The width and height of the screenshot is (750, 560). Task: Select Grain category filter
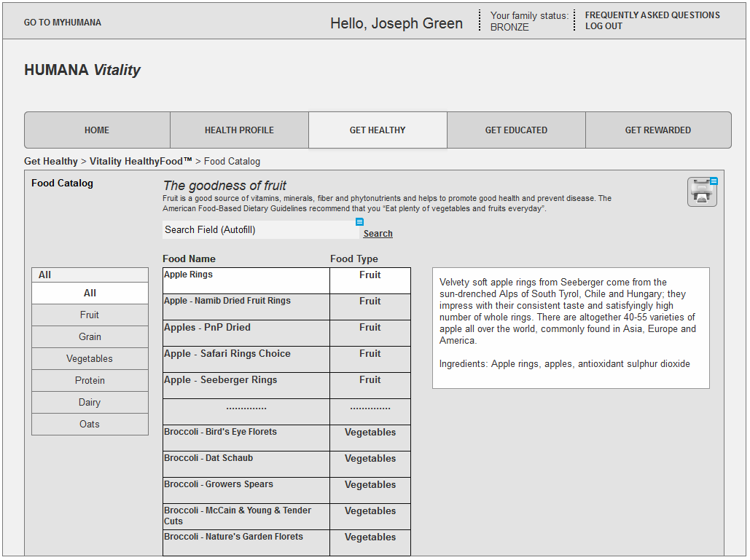click(x=90, y=337)
